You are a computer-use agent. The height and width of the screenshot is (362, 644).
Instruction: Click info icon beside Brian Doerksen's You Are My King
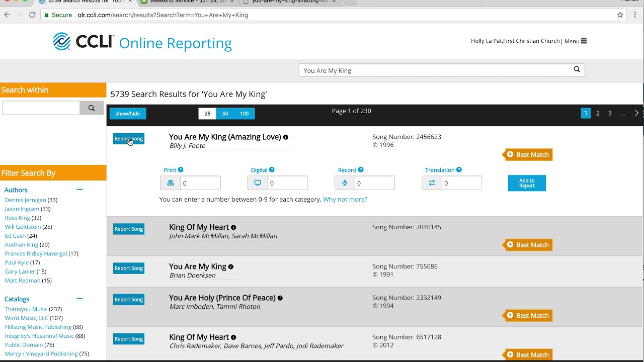pyautogui.click(x=231, y=267)
